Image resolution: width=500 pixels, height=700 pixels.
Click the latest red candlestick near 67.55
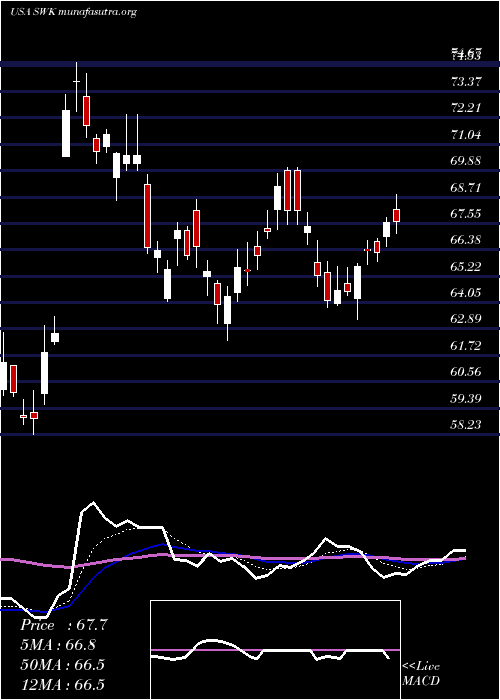(396, 215)
